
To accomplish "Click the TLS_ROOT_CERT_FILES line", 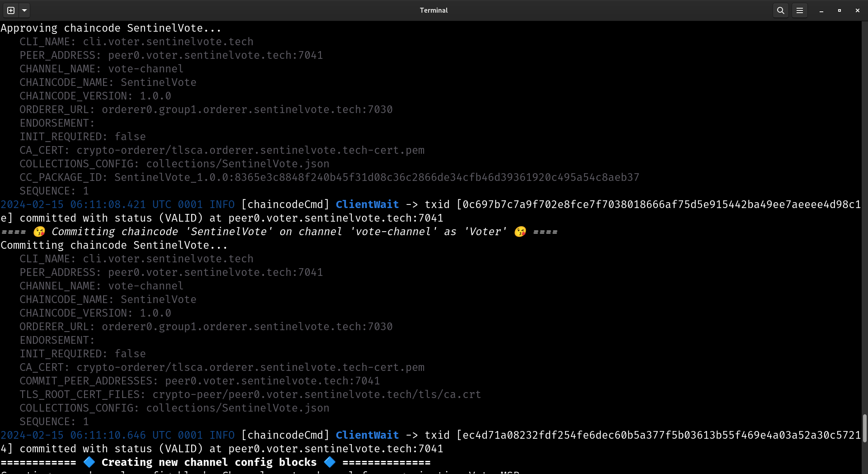I will [x=250, y=394].
